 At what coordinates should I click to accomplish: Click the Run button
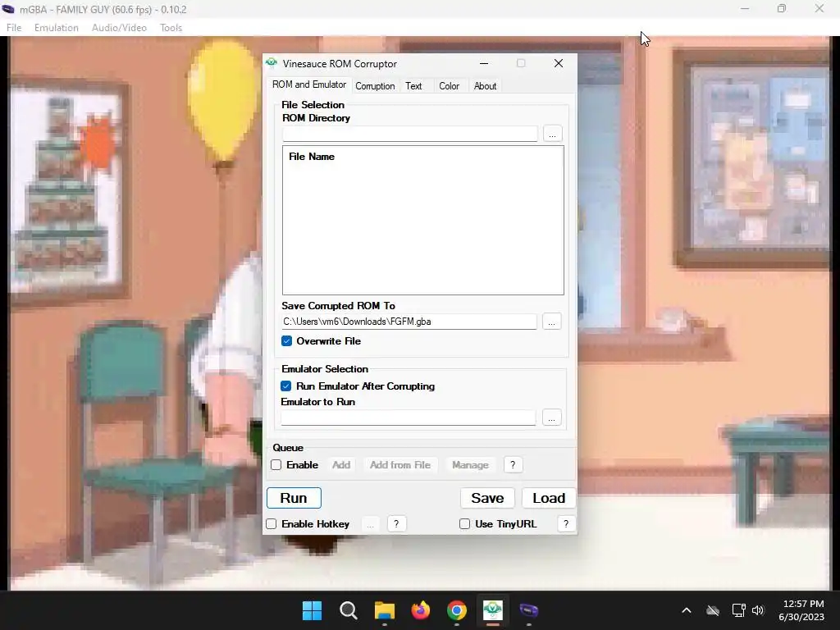click(x=294, y=498)
